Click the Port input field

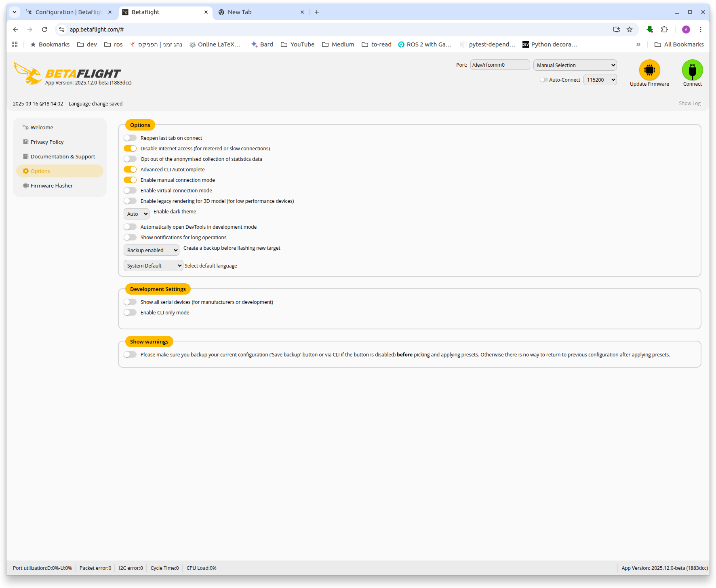(x=500, y=65)
